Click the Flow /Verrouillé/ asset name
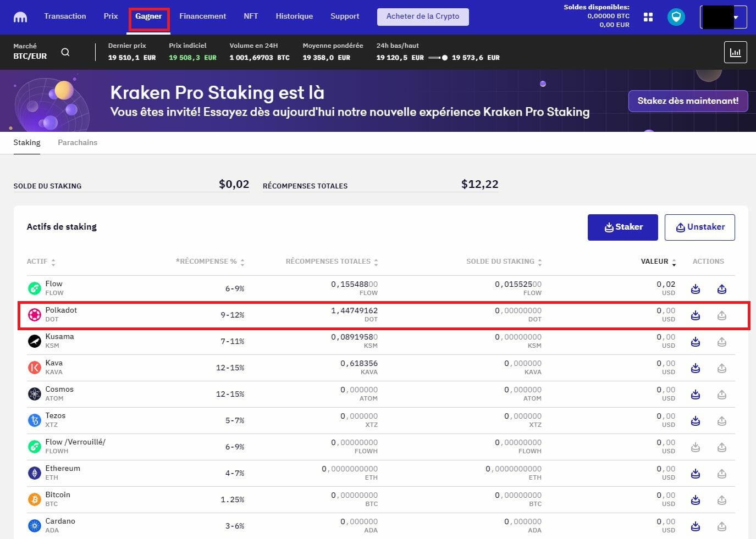 coord(75,442)
